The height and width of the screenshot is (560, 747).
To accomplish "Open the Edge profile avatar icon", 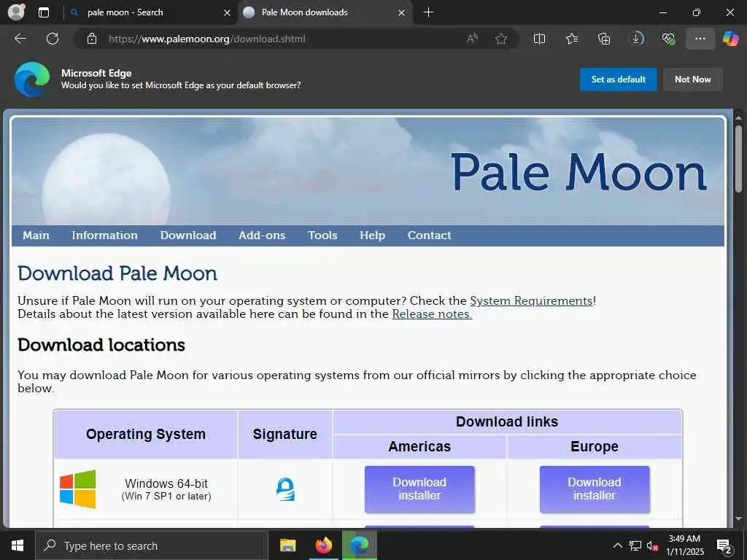I will pos(17,12).
